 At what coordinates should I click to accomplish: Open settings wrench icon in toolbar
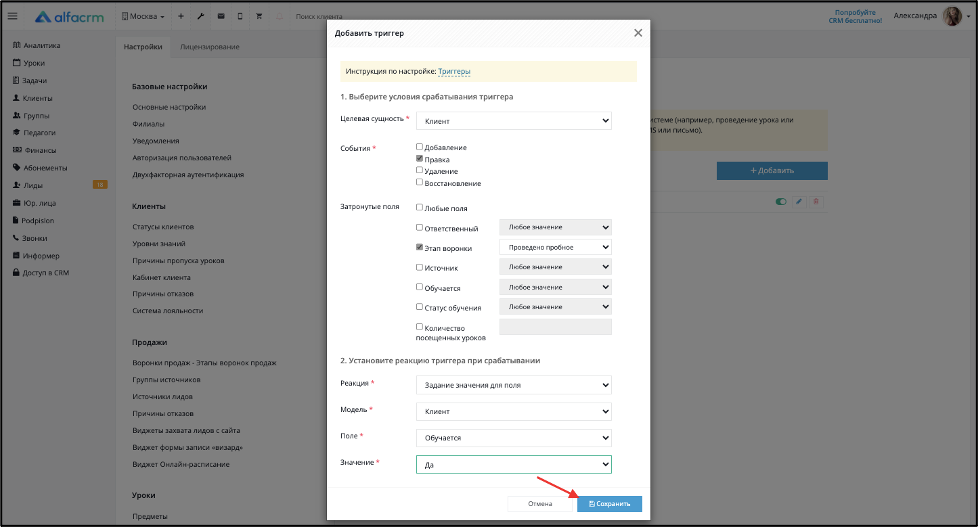[x=200, y=16]
